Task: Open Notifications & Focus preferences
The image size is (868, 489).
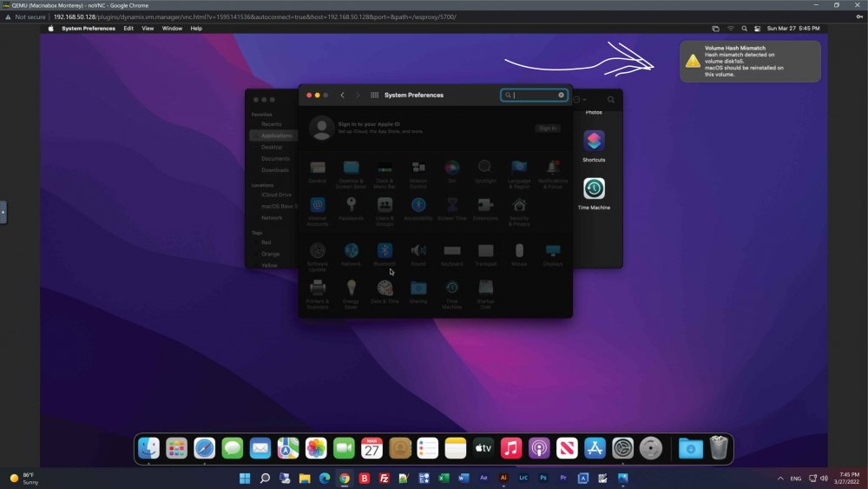Action: point(552,175)
